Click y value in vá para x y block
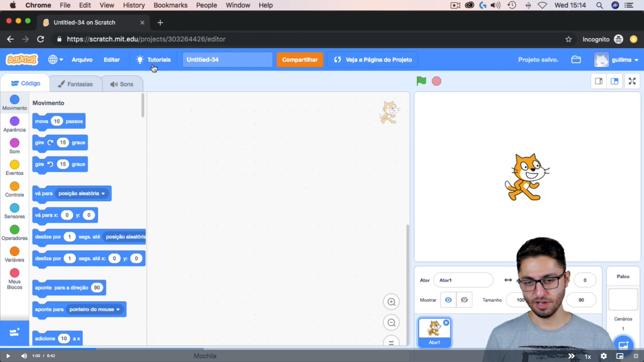The image size is (644, 362). point(89,215)
